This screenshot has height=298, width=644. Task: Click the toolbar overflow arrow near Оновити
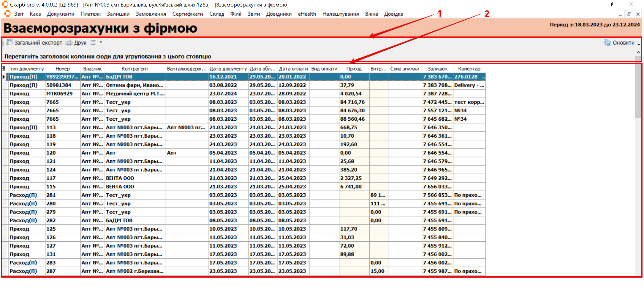(x=639, y=44)
